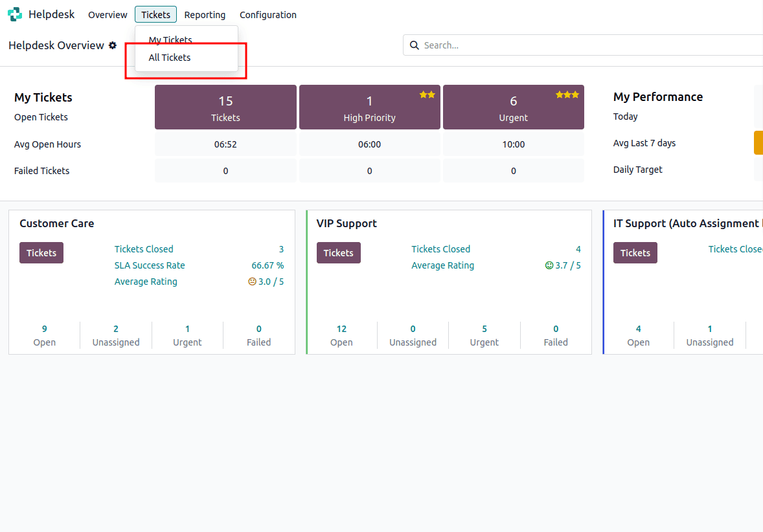Image resolution: width=763 pixels, height=532 pixels.
Task: Open the Configuration menu
Action: coord(268,14)
